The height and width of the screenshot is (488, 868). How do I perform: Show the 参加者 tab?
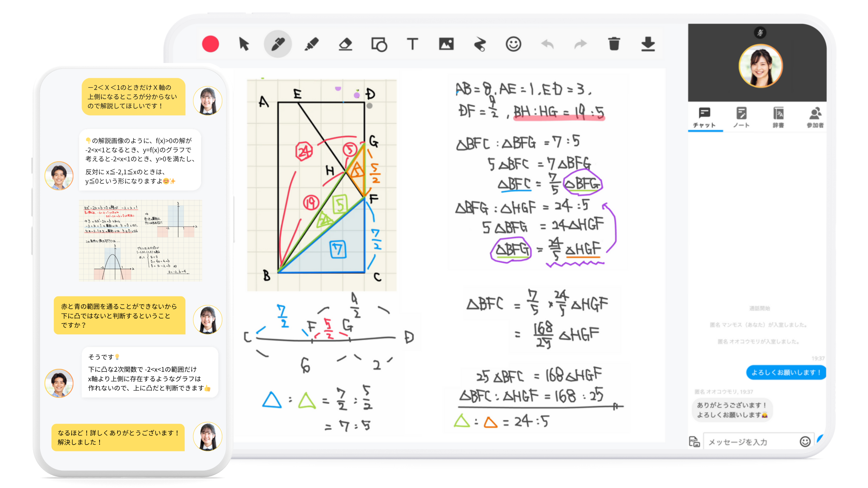click(815, 117)
